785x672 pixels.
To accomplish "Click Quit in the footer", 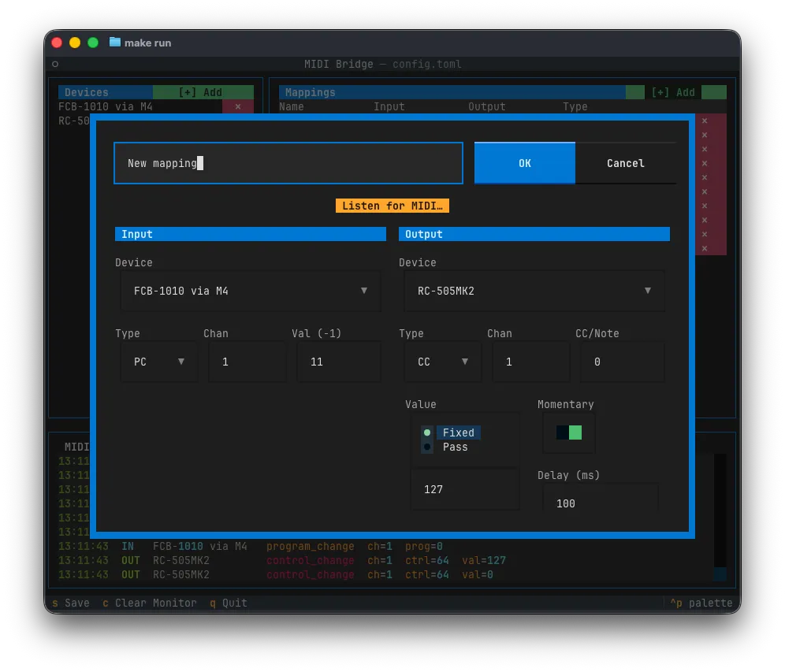I will (229, 603).
